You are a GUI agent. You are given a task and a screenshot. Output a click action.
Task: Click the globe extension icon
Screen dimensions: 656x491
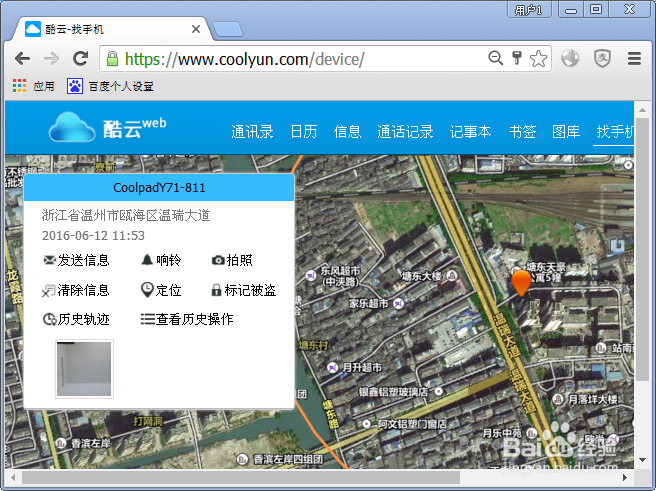570,58
